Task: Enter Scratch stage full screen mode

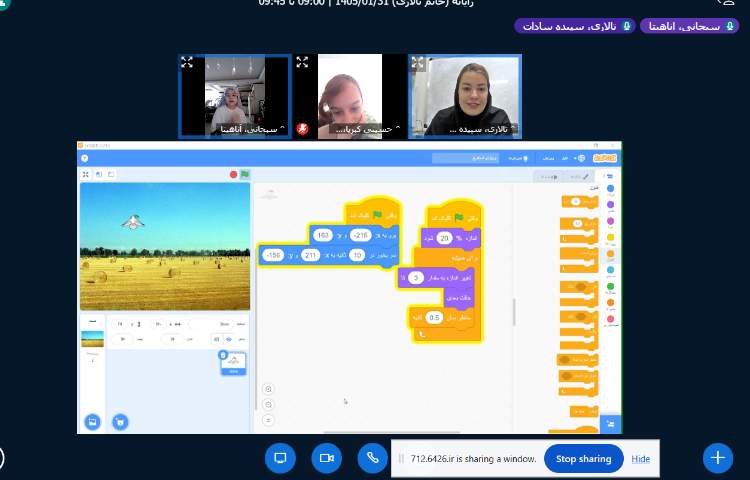Action: 86,175
